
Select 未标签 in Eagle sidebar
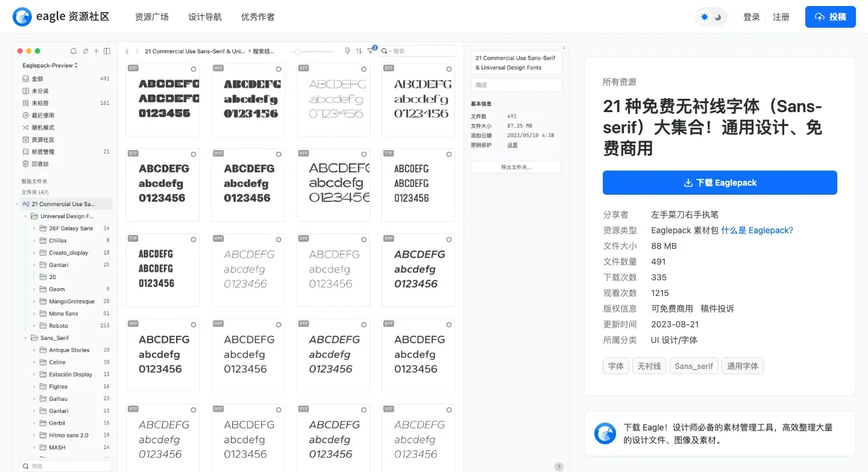(65, 103)
